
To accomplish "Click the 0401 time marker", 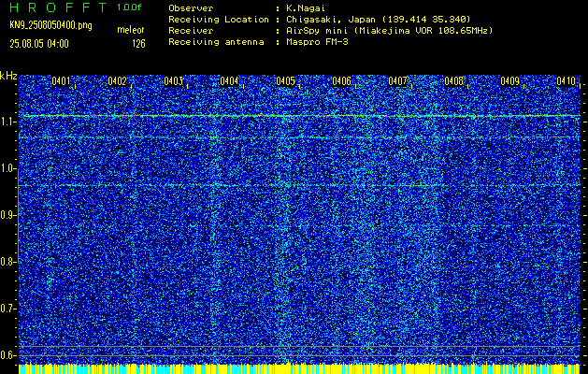I will (61, 80).
